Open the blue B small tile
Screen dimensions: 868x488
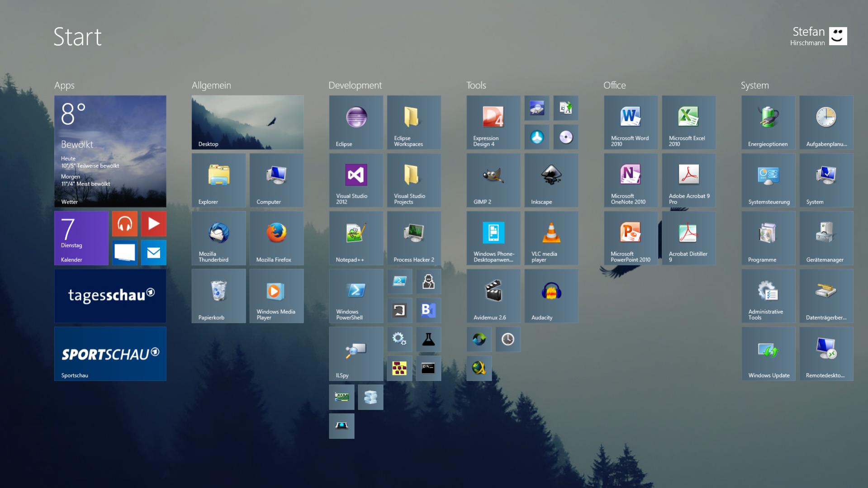click(428, 310)
